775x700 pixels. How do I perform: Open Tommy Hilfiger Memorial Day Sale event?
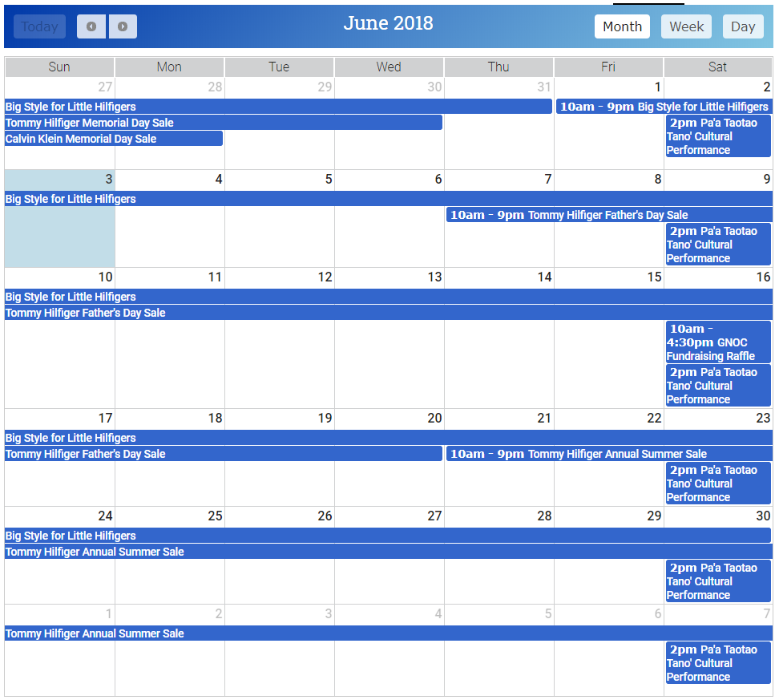point(224,123)
